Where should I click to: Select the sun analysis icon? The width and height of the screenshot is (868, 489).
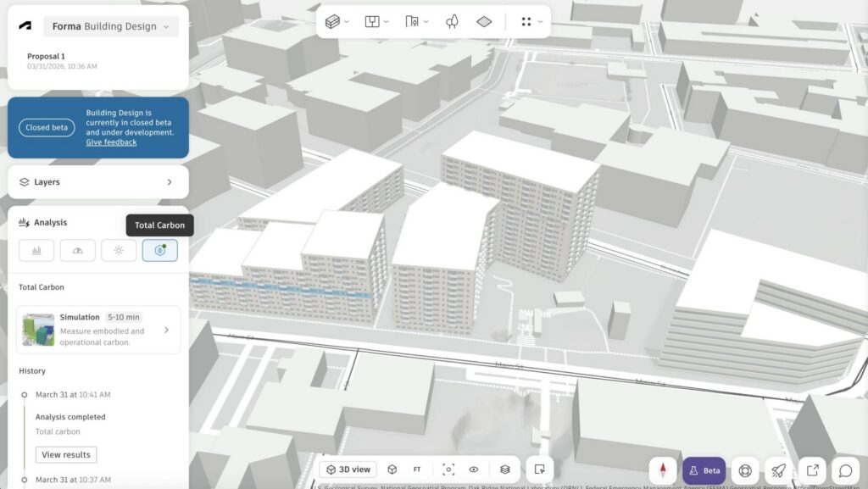coord(119,250)
